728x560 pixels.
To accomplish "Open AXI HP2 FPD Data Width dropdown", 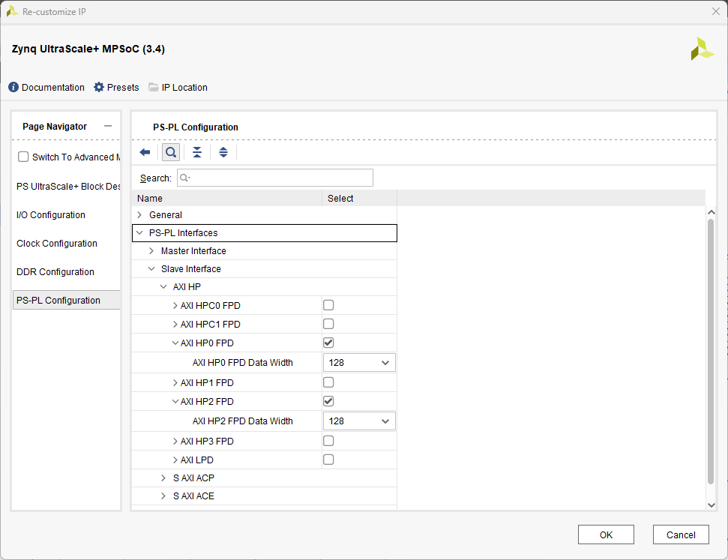I will click(x=359, y=421).
